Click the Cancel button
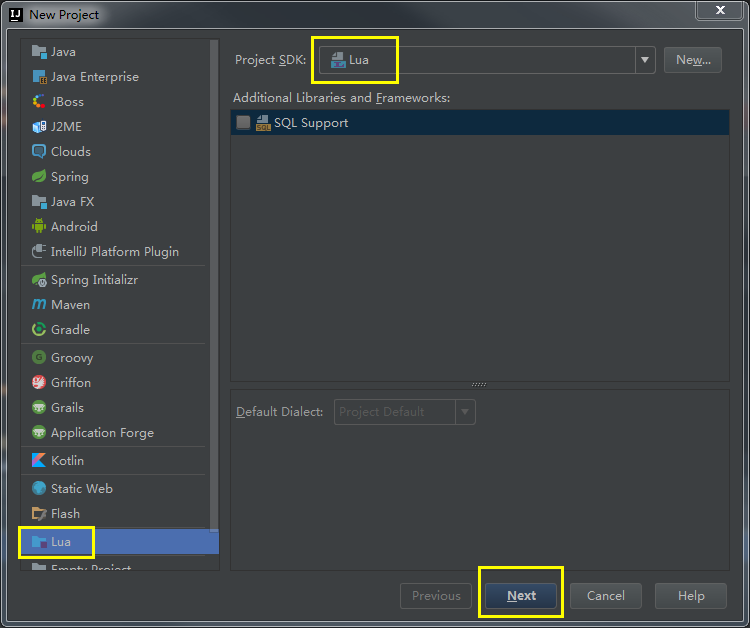750x628 pixels. tap(606, 595)
